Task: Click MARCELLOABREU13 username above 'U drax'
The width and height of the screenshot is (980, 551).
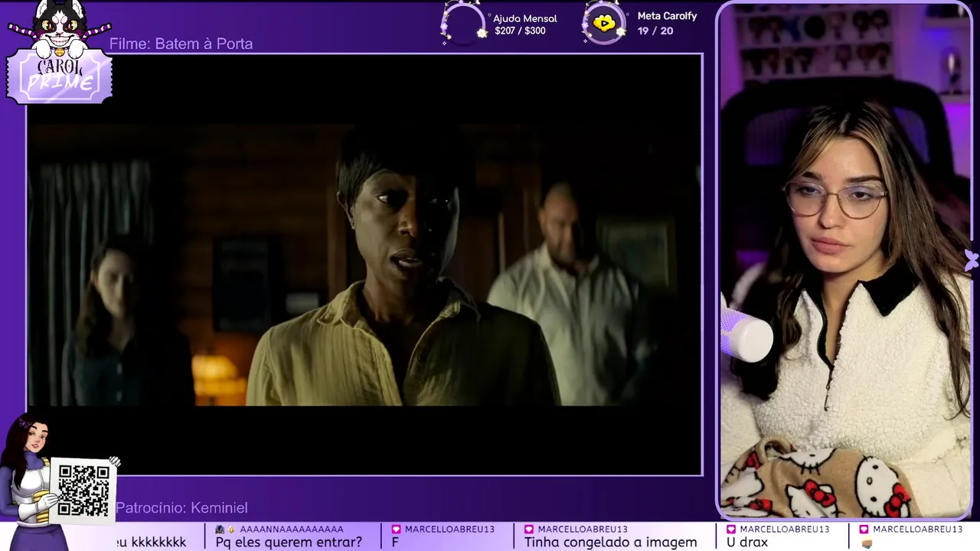Action: coord(785,530)
